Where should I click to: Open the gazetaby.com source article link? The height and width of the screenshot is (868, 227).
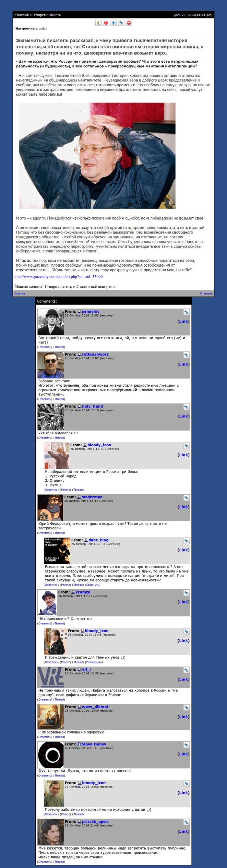(x=59, y=277)
